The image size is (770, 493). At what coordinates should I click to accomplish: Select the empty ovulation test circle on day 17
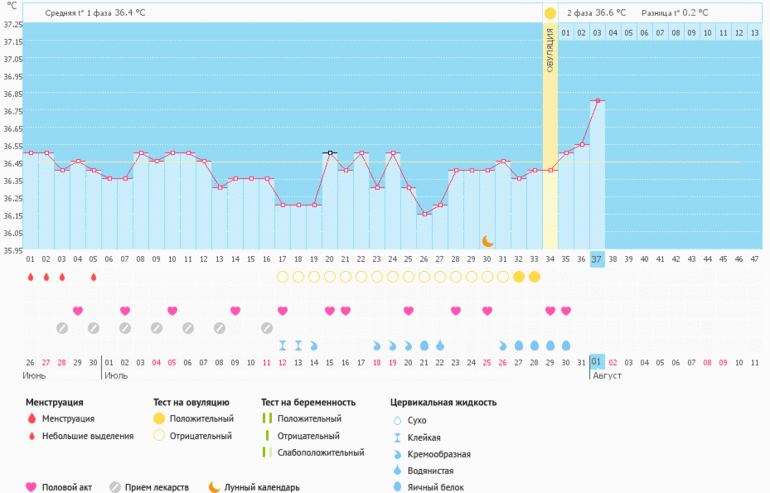(282, 277)
